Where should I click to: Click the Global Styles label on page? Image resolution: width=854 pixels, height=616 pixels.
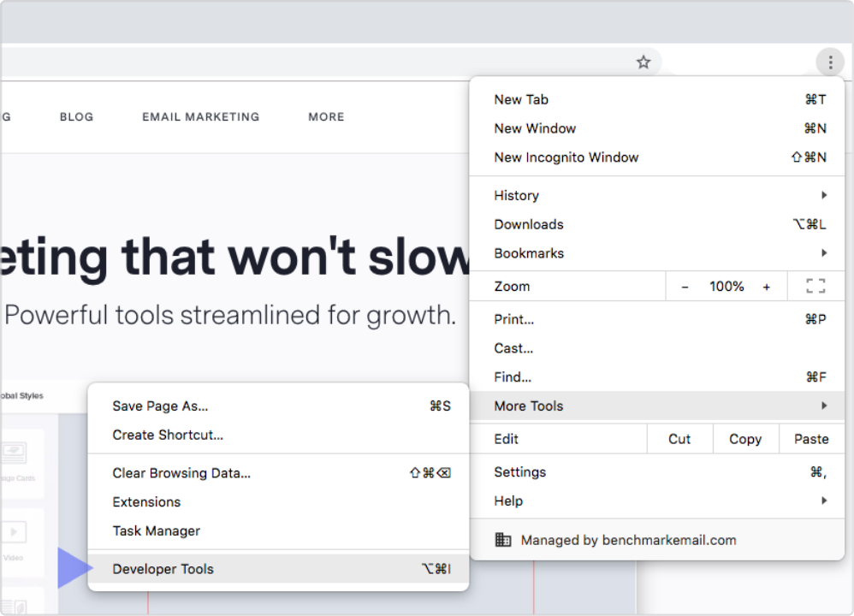pyautogui.click(x=21, y=395)
